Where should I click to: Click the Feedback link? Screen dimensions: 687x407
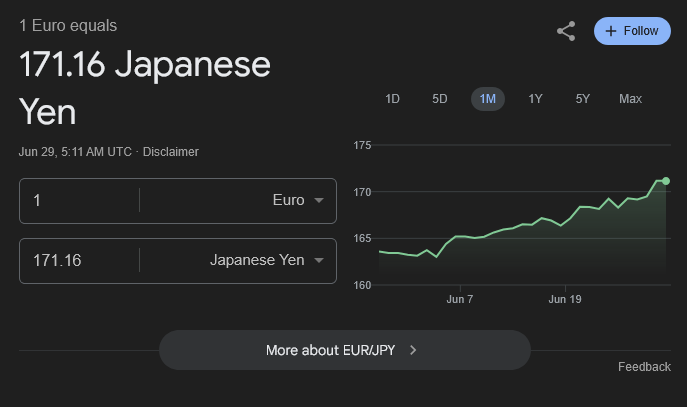coord(644,367)
